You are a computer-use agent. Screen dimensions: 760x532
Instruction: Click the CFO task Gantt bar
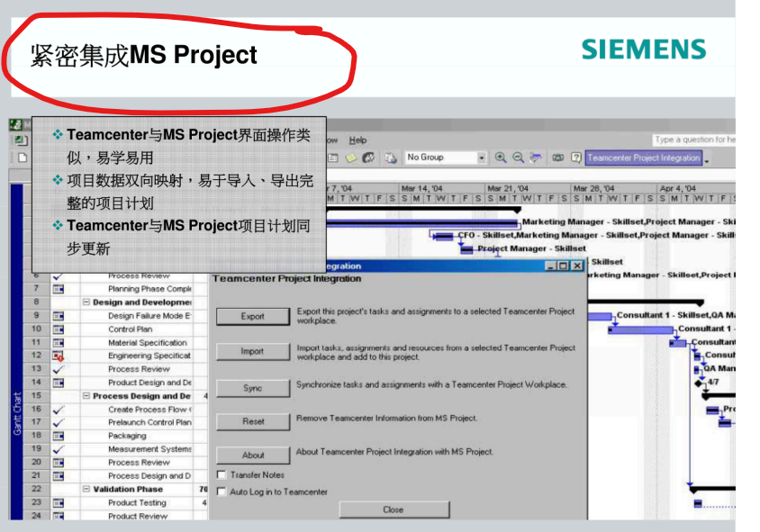444,237
